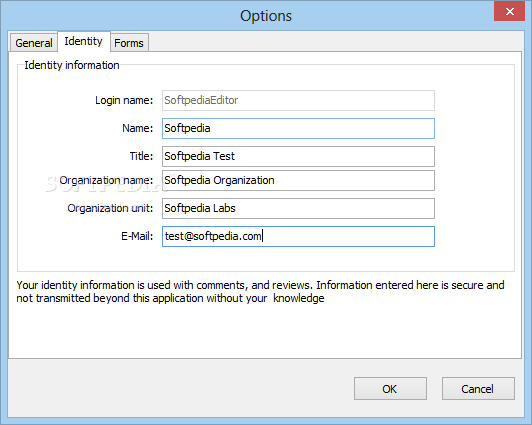The height and width of the screenshot is (425, 532).
Task: Click the identity information privacy notice text
Action: [x=260, y=292]
